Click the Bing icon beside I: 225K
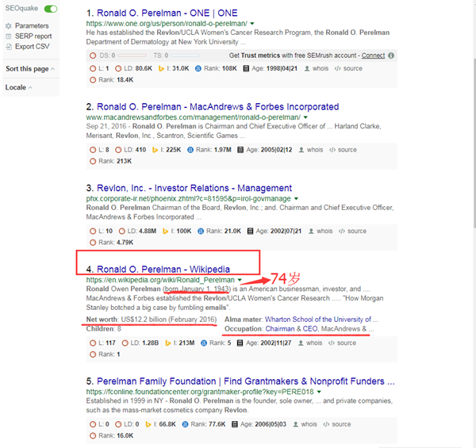 (x=155, y=150)
